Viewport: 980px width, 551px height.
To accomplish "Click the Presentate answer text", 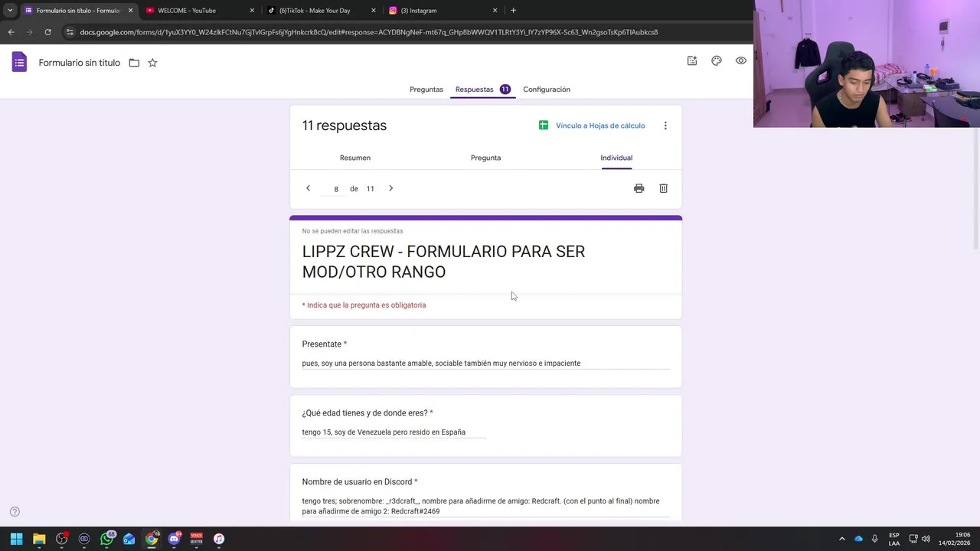I will pyautogui.click(x=441, y=364).
